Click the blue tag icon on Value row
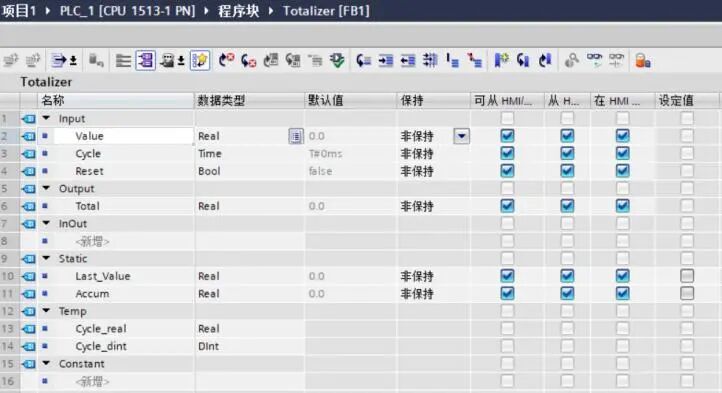Viewport: 722px width, 393px height. point(29,136)
